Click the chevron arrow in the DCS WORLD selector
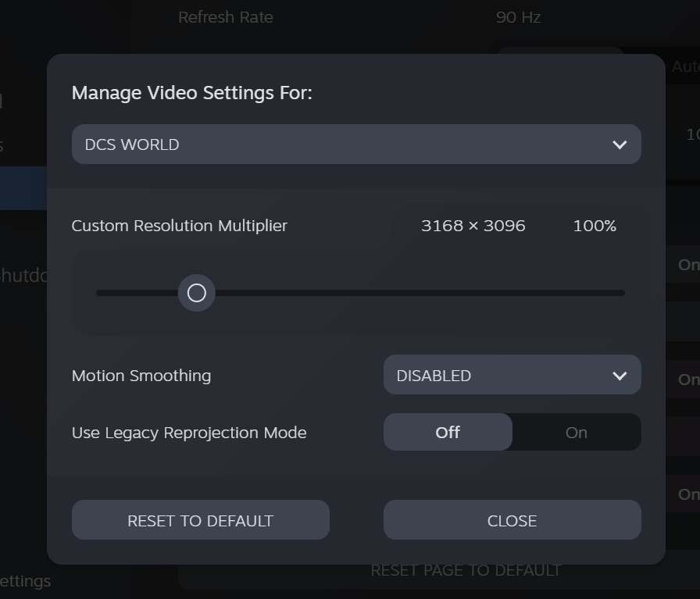Image resolution: width=700 pixels, height=599 pixels. coord(620,144)
